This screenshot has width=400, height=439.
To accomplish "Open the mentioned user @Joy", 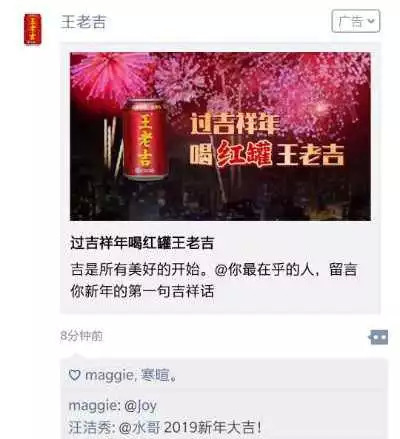I will coord(140,406).
